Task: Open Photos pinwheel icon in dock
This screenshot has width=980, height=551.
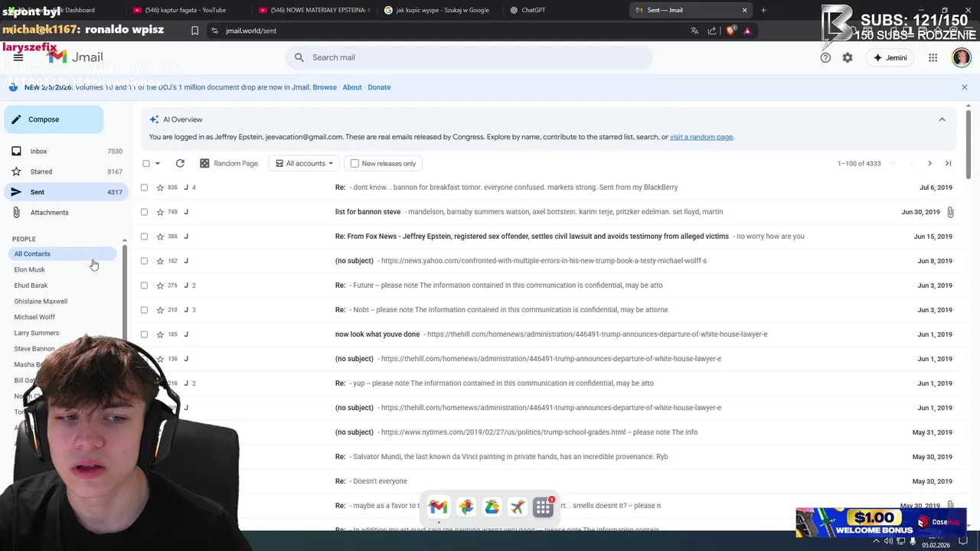Action: pos(465,507)
